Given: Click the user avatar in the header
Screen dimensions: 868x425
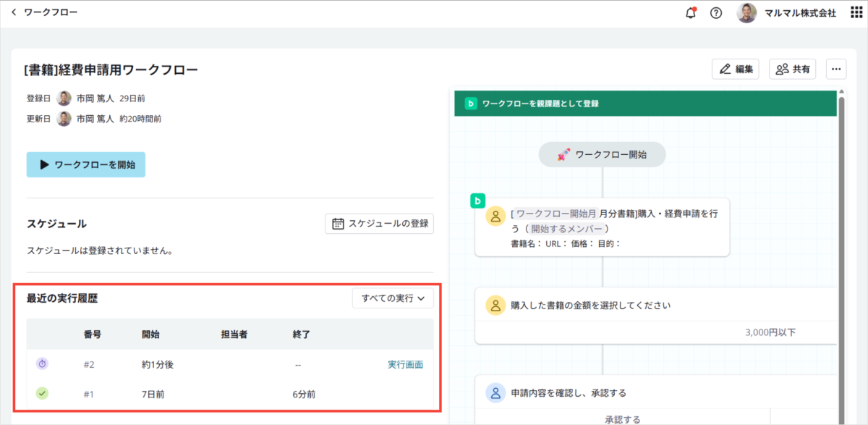Looking at the screenshot, I should point(746,13).
